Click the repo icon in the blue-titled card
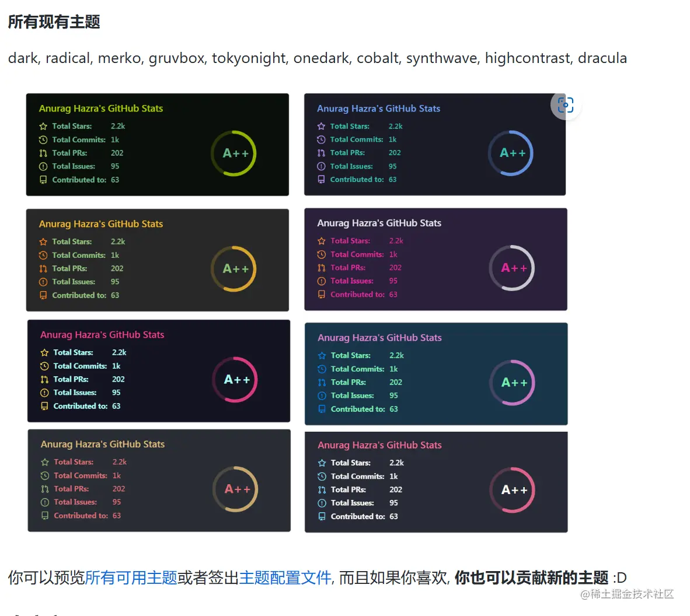690x616 pixels. (321, 180)
